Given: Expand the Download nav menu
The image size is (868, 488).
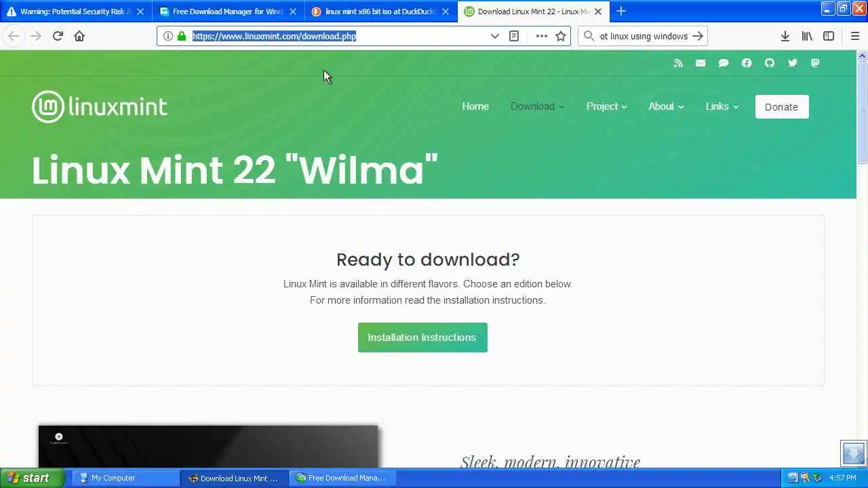Looking at the screenshot, I should click(x=537, y=106).
